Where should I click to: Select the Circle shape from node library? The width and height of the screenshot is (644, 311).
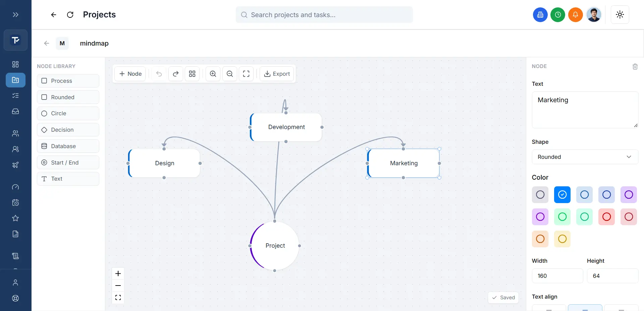click(x=68, y=113)
